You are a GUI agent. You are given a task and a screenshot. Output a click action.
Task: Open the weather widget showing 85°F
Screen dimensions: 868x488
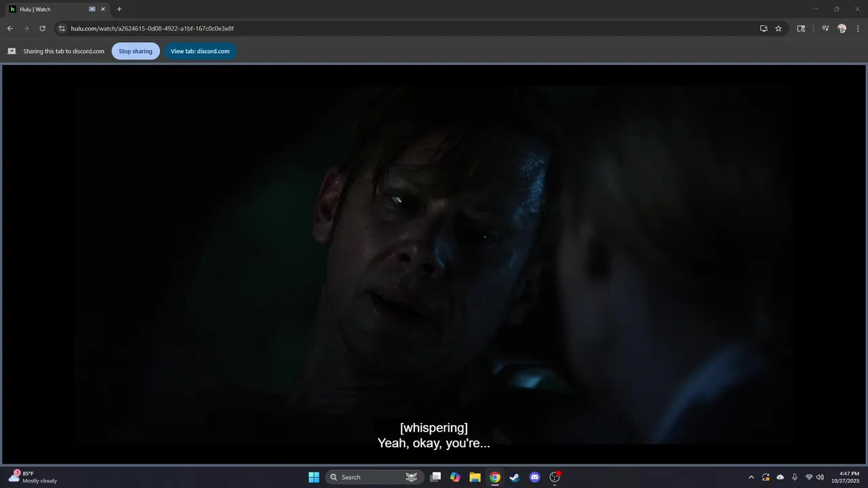click(x=33, y=477)
